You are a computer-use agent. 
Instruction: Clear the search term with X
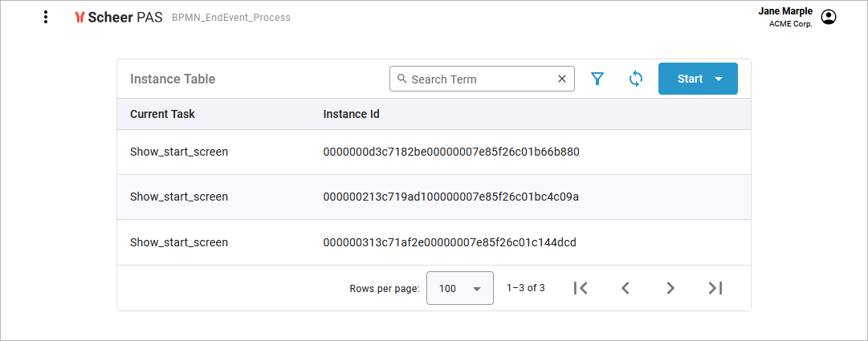point(562,79)
